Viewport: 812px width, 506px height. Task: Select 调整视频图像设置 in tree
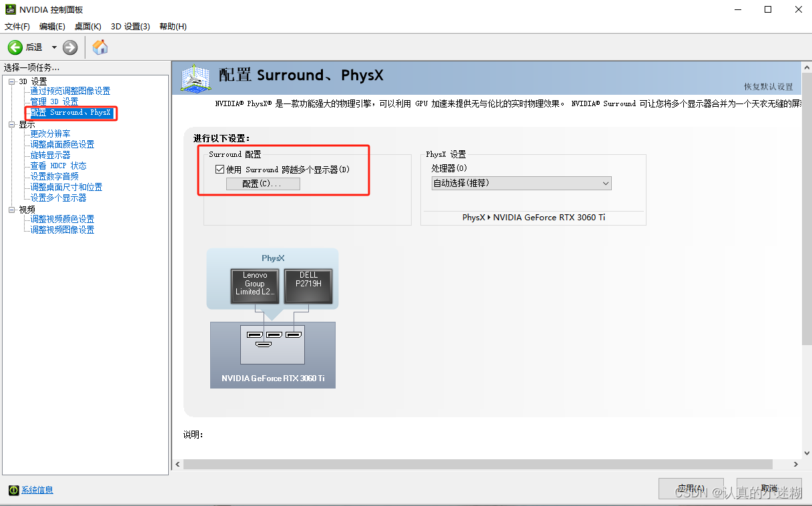point(62,230)
